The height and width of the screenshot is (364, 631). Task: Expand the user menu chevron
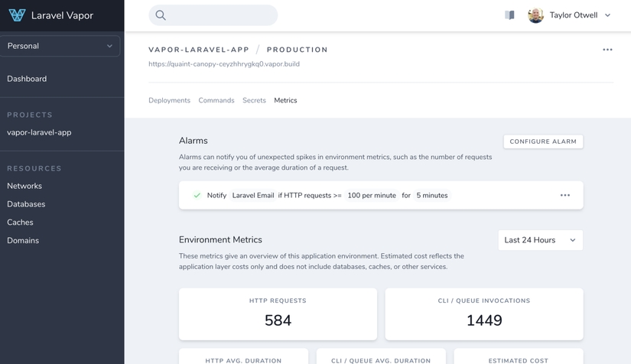click(608, 15)
